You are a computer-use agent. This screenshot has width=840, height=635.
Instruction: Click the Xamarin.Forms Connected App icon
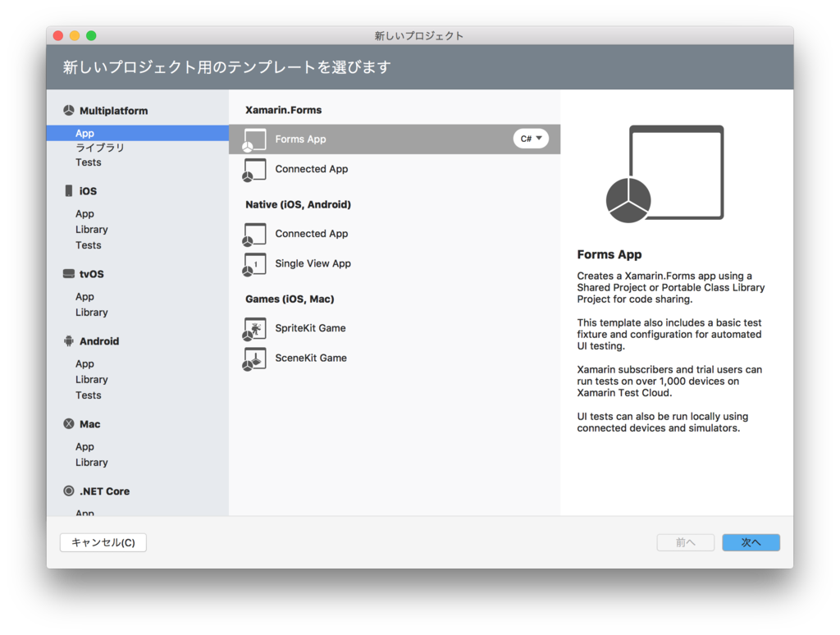(x=254, y=170)
